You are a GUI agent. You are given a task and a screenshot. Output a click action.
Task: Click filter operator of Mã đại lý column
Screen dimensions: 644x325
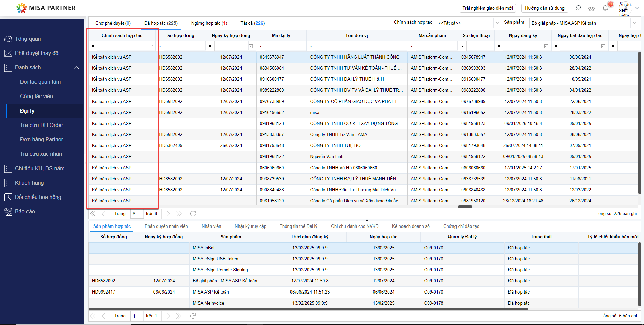(x=261, y=46)
